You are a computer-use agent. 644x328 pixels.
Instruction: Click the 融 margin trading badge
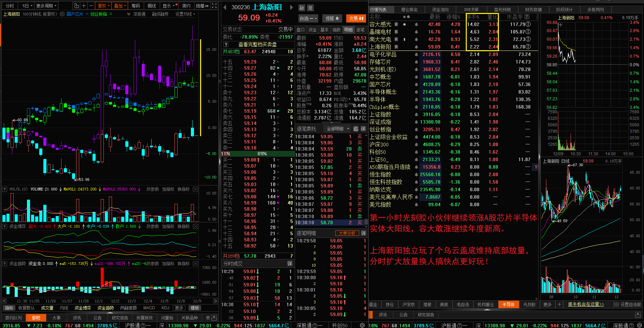pos(302,8)
